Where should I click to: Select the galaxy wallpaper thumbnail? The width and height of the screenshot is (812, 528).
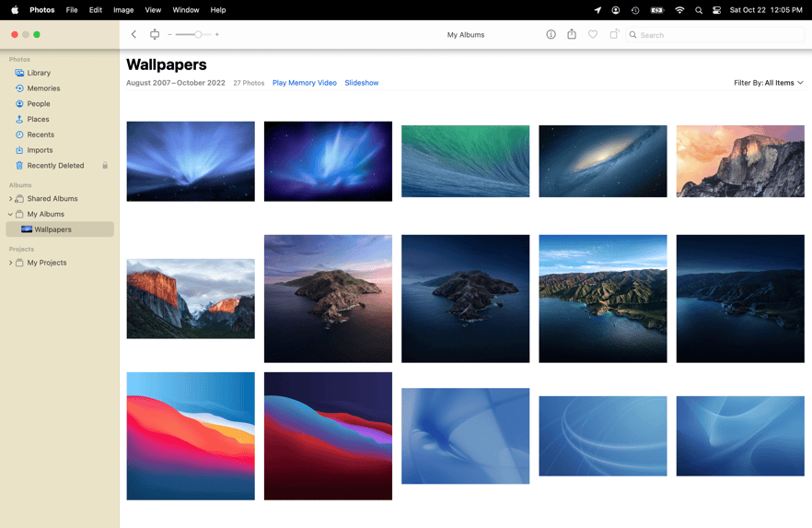(x=603, y=161)
